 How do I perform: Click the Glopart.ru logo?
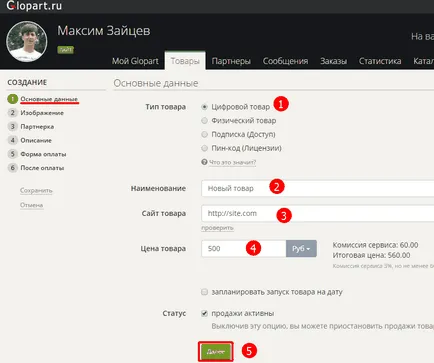coord(34,6)
